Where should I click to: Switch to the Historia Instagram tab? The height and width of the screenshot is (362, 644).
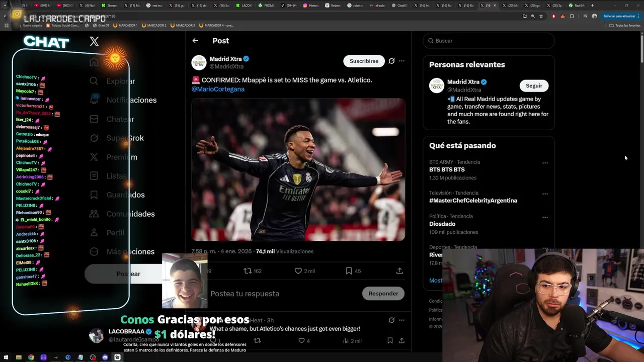[x=311, y=6]
